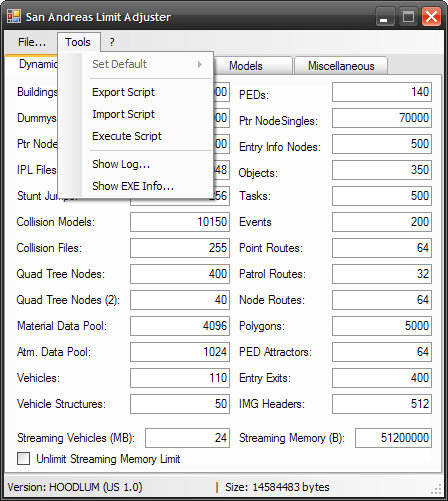The image size is (448, 501).
Task: Choose Export Script from Tools menu
Action: point(123,92)
